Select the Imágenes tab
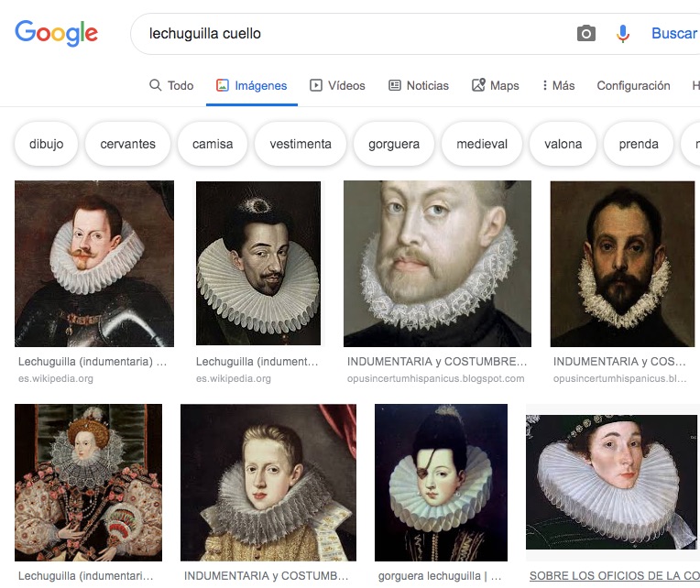This screenshot has height=588, width=700. [x=252, y=85]
